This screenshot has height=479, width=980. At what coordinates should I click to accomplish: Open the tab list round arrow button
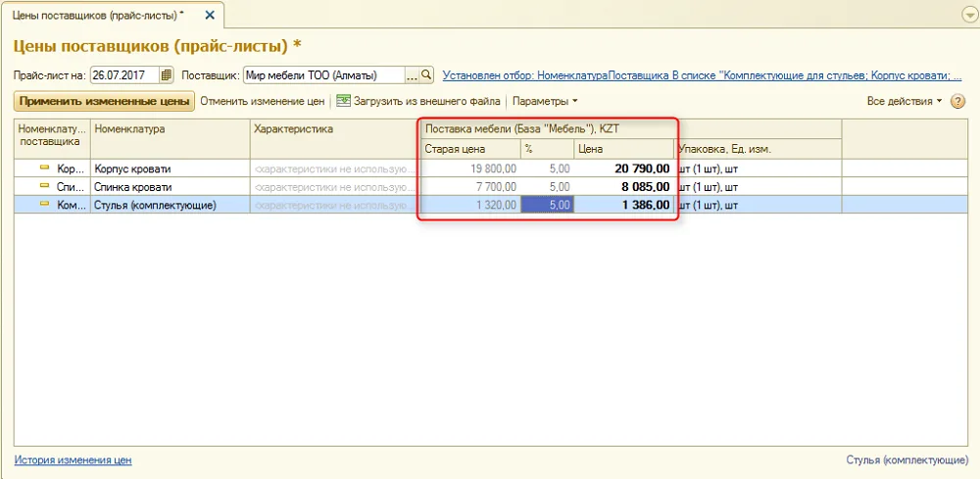(x=970, y=16)
